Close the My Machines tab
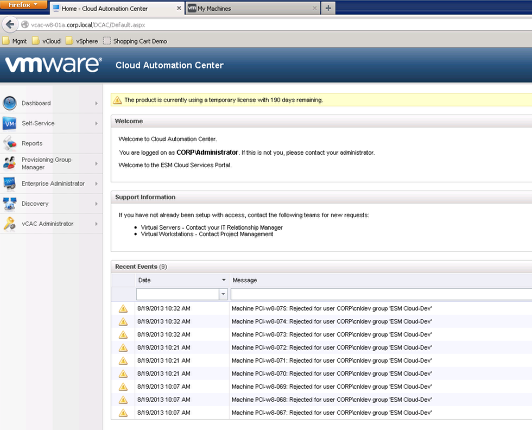Image resolution: width=532 pixels, height=430 pixels. [x=315, y=8]
